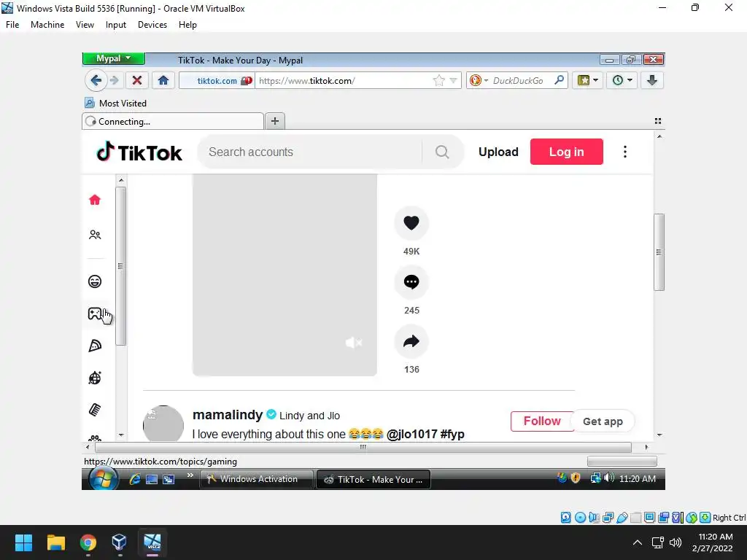Like the video with the heart icon

tap(411, 223)
